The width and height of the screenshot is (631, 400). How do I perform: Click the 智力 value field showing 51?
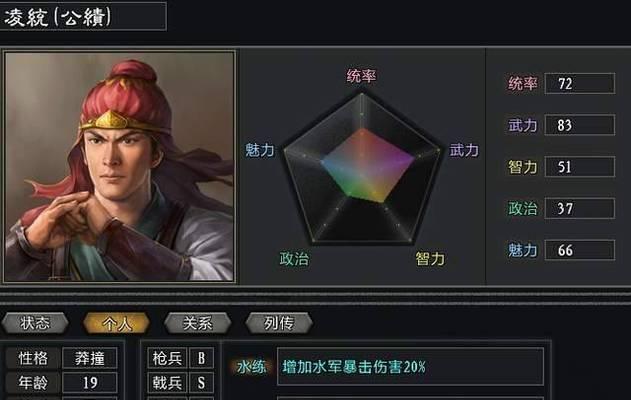[x=579, y=167]
